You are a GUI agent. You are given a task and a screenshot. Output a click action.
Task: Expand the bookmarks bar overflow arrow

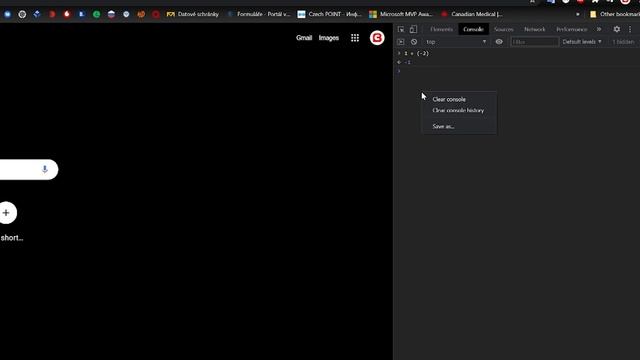578,14
